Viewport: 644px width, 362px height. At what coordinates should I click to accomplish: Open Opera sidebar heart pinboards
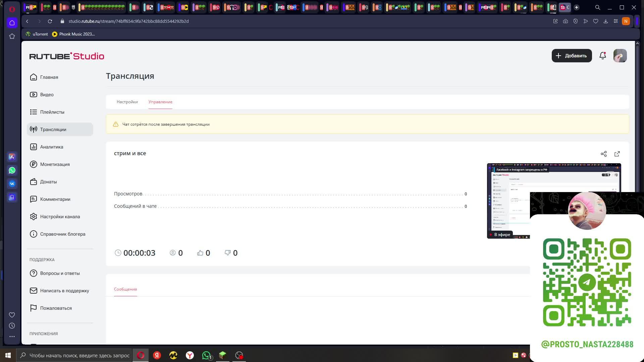point(12,315)
